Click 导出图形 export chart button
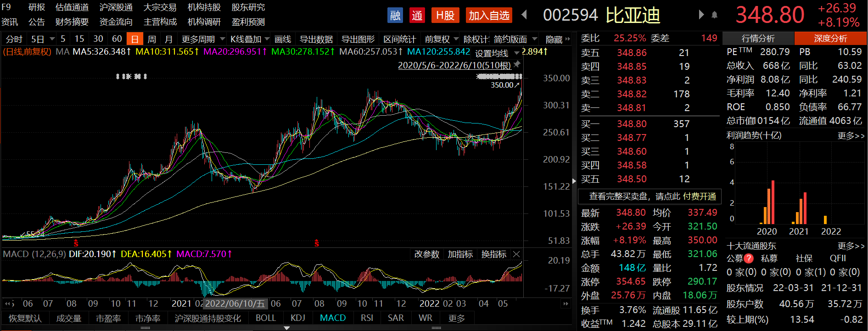868x331 pixels. coord(358,39)
